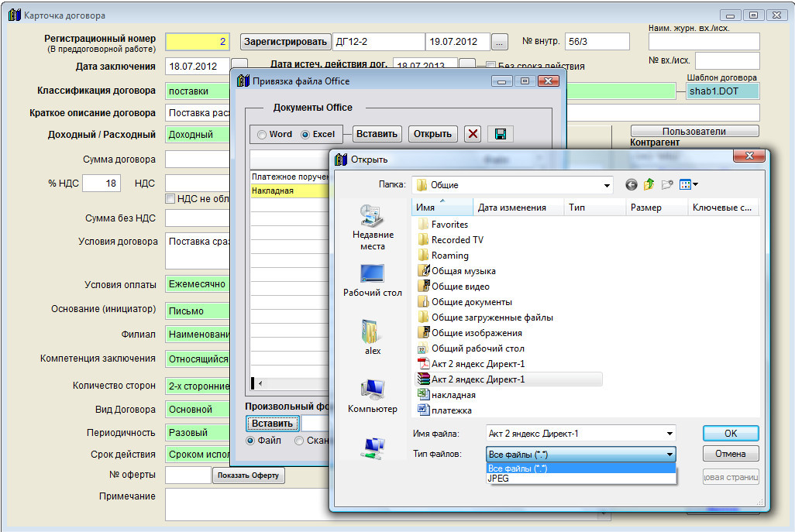The height and width of the screenshot is (532, 795).
Task: Click the floppy disk save icon
Action: [500, 134]
